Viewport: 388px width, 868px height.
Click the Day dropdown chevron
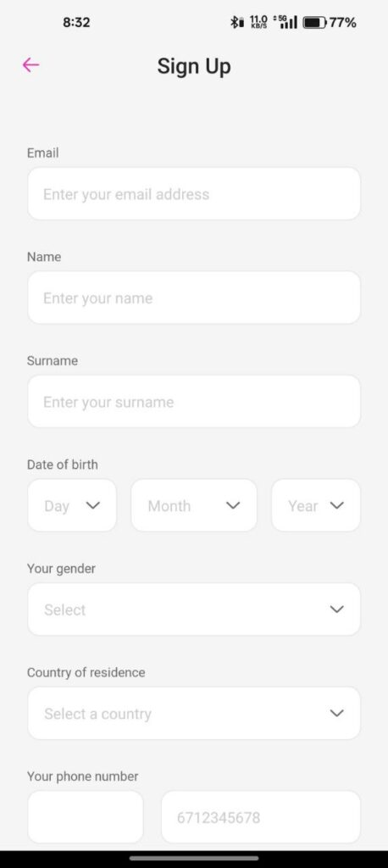point(93,505)
